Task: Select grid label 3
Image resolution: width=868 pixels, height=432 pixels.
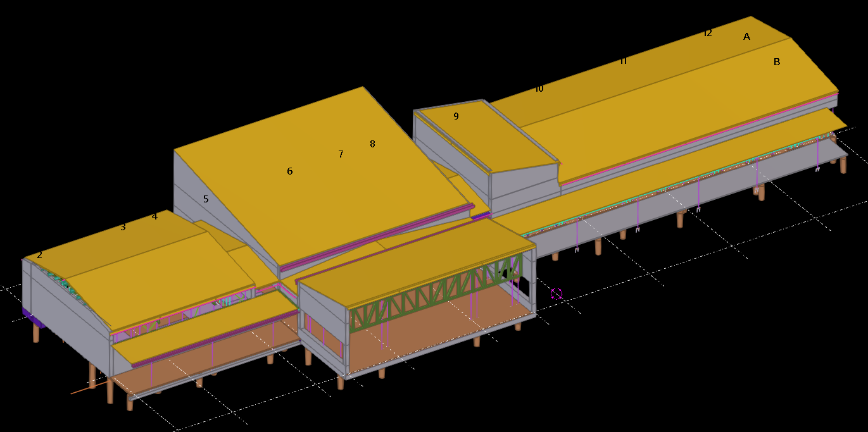Action: coord(123,227)
